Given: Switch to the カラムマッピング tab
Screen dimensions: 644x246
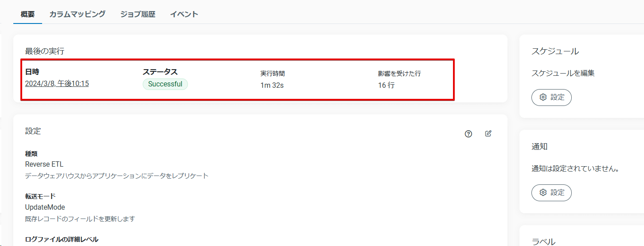Looking at the screenshot, I should [x=77, y=14].
